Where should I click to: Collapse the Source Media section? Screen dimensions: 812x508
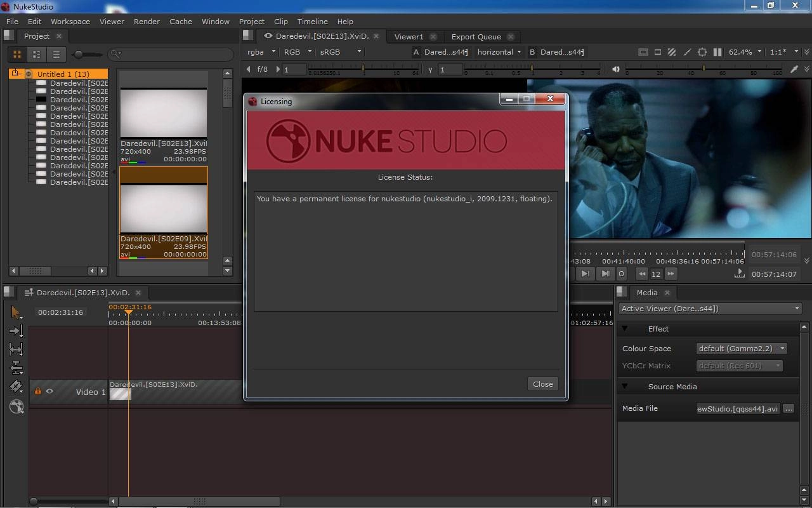pos(625,387)
